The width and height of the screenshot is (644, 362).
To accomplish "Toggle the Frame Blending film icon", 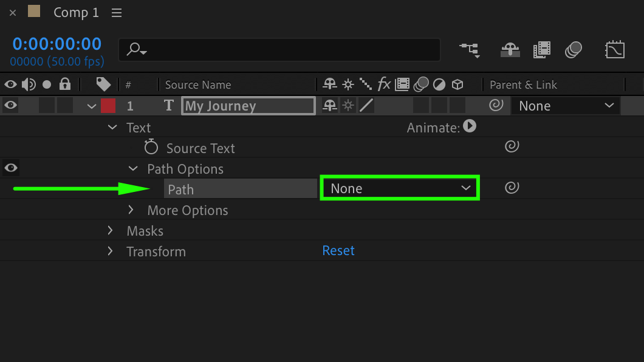I will pyautogui.click(x=541, y=50).
